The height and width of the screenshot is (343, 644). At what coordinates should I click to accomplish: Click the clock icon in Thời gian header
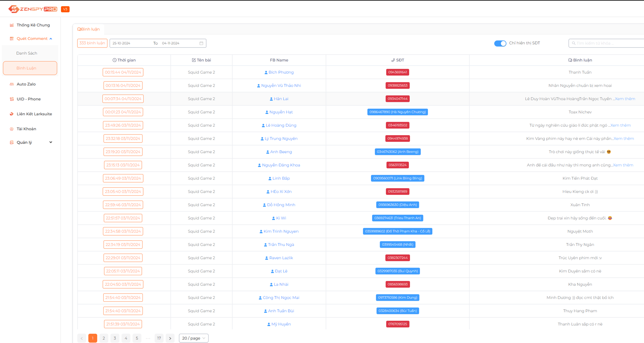pos(114,60)
